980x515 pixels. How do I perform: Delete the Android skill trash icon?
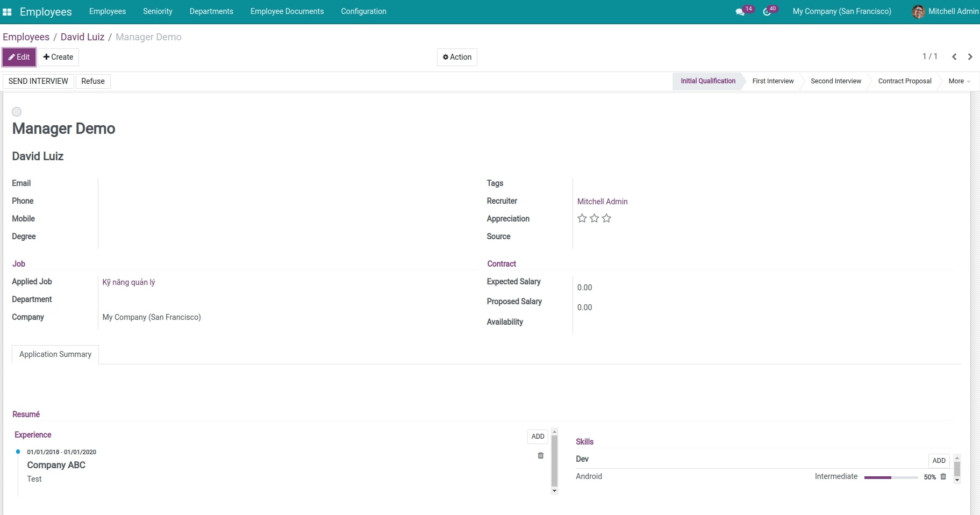[943, 476]
